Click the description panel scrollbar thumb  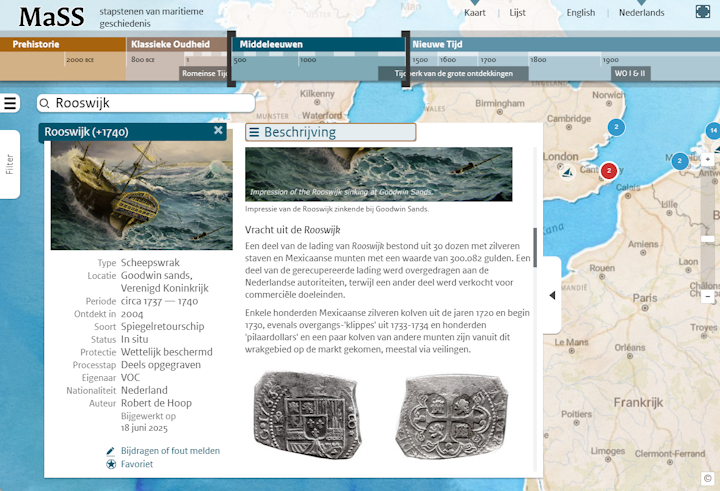tap(534, 248)
